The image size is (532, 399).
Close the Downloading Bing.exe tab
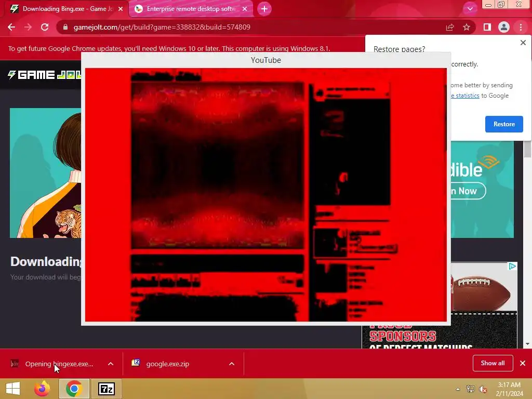(121, 9)
